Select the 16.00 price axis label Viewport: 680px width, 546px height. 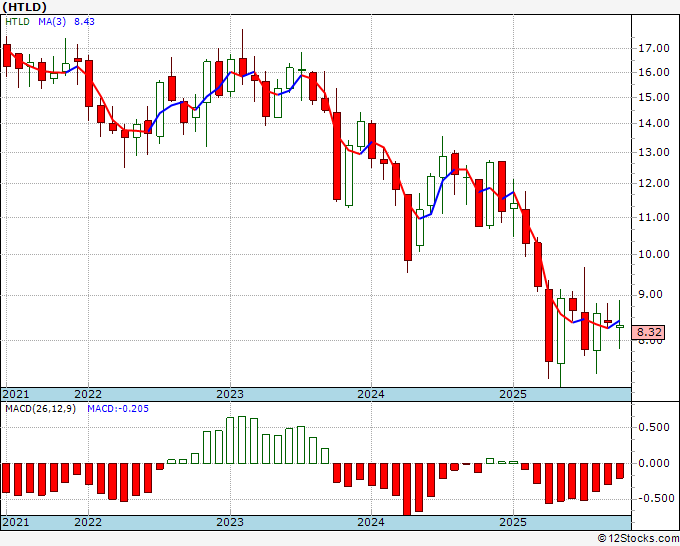(654, 72)
